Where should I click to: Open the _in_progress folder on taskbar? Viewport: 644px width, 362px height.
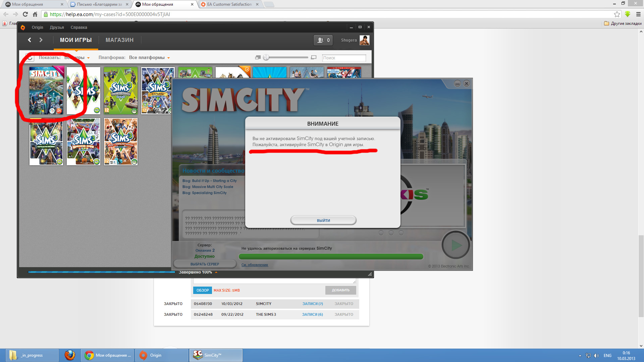[x=32, y=355]
